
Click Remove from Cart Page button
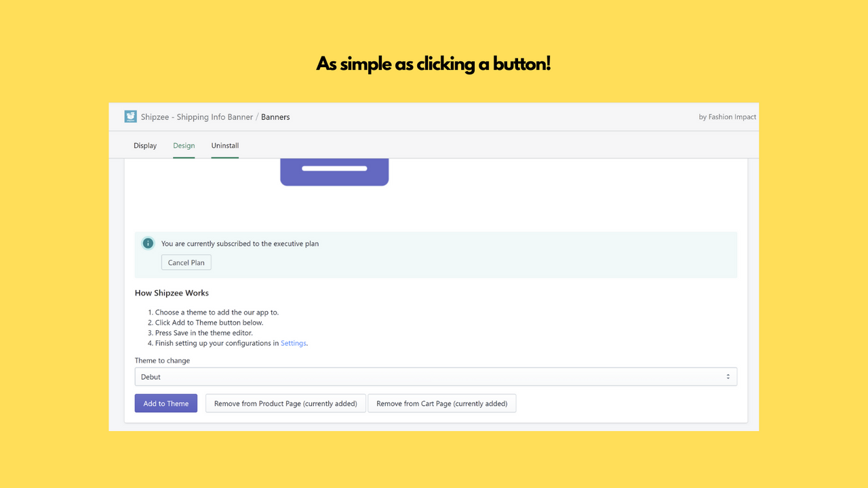pos(441,403)
